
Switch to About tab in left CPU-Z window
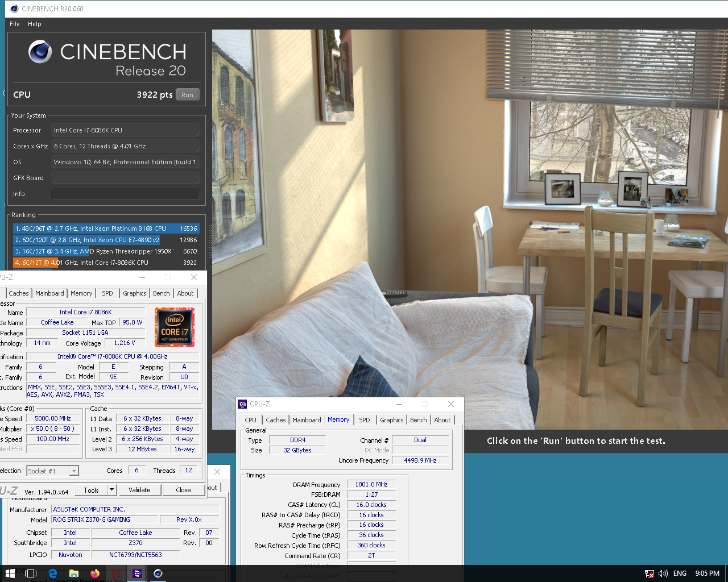pyautogui.click(x=185, y=293)
